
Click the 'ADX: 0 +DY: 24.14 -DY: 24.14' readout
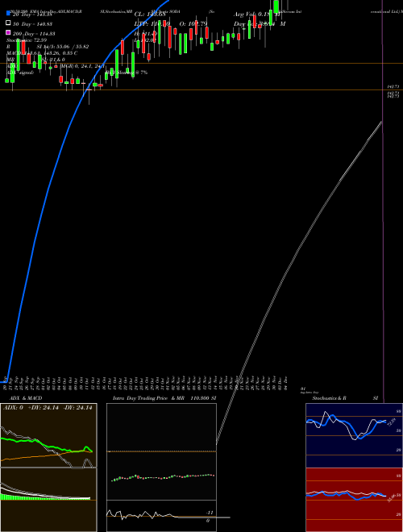pos(48,408)
